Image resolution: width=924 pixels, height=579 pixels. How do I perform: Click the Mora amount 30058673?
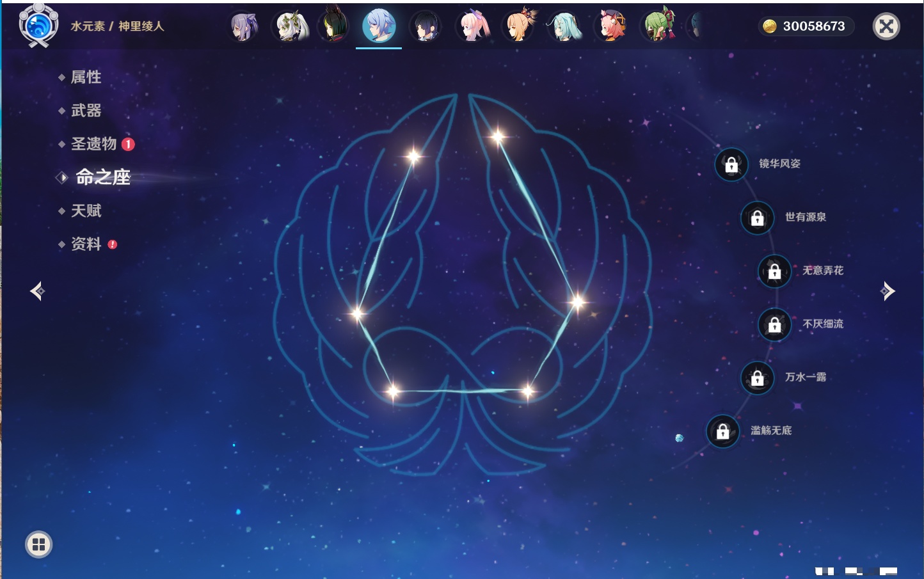point(814,26)
